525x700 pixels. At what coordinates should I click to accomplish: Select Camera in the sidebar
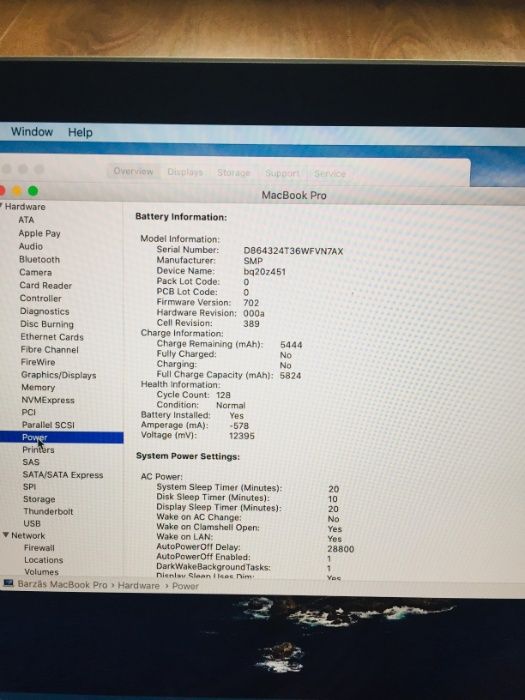pyautogui.click(x=35, y=272)
